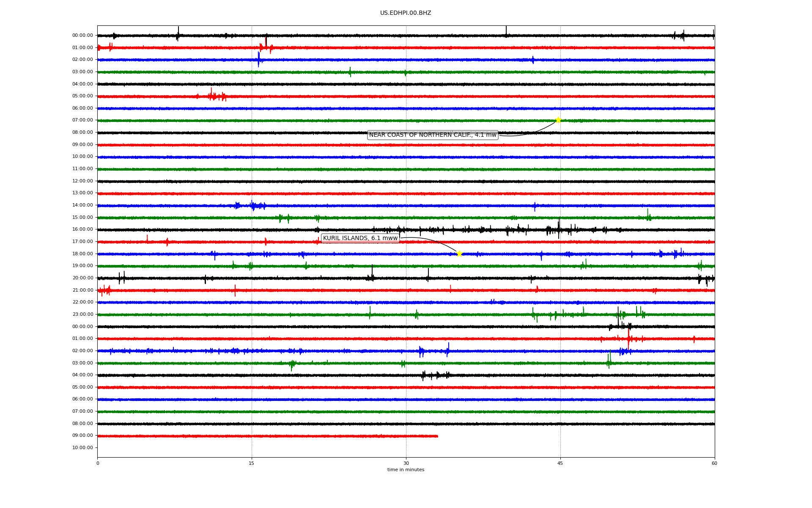Click the x-axis tick label 30
Image resolution: width=812 pixels, height=508 pixels.
(x=406, y=464)
